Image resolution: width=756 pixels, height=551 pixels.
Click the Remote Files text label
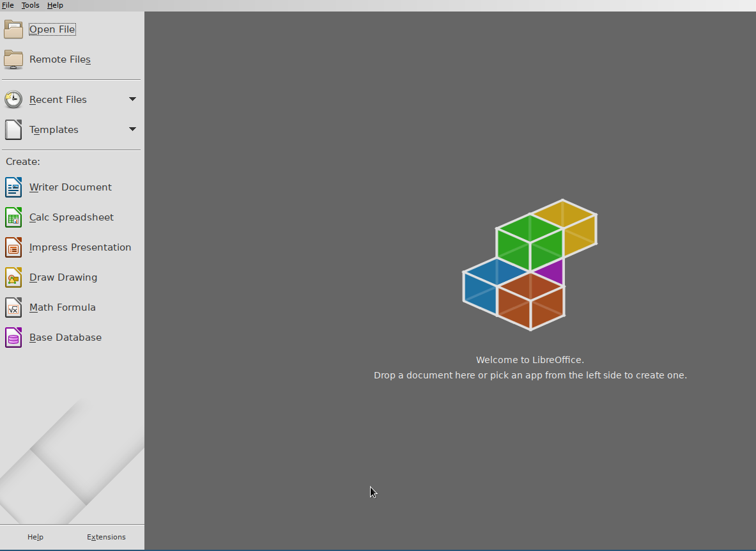60,59
